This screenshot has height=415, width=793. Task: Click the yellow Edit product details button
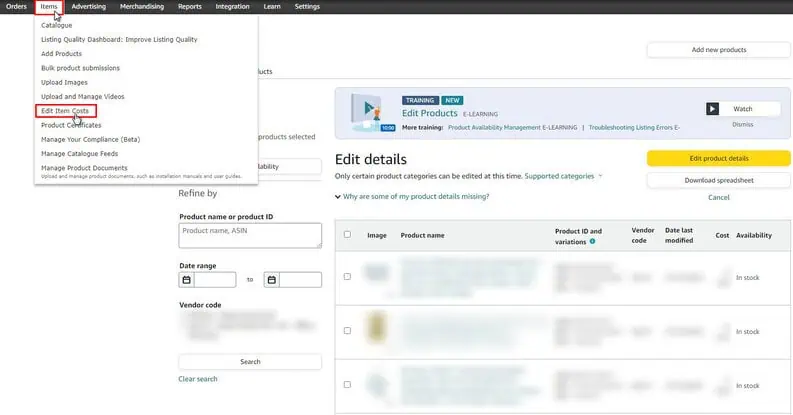719,158
